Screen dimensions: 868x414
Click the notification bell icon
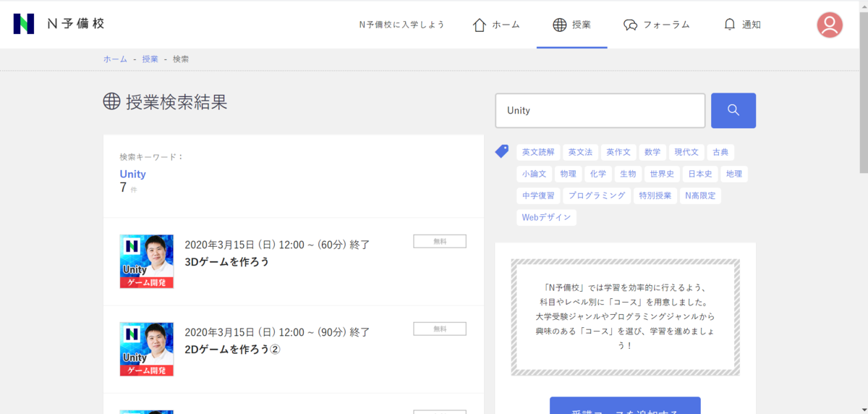click(x=730, y=25)
